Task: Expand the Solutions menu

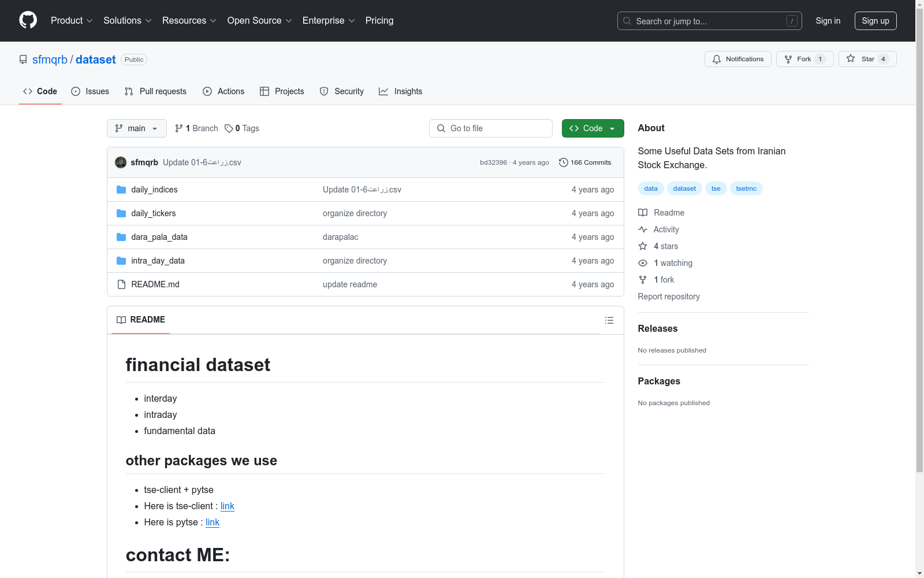Action: 128,20
